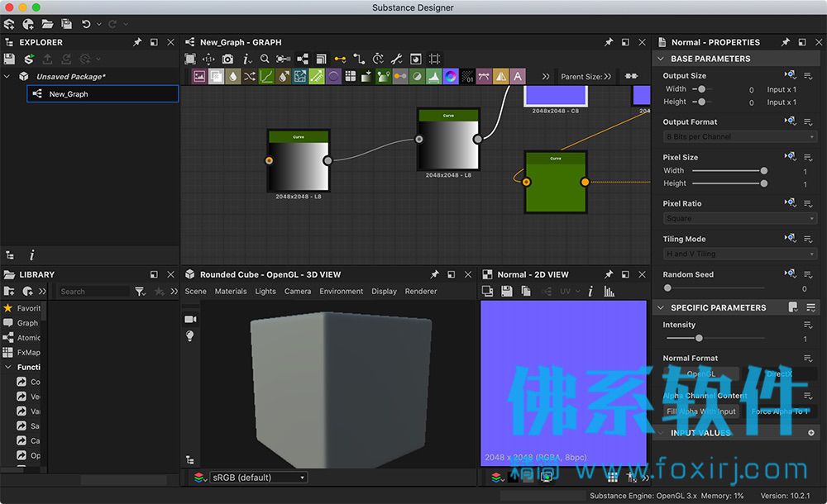Save package in Explorer toolbar
827x504 pixels.
pyautogui.click(x=9, y=59)
